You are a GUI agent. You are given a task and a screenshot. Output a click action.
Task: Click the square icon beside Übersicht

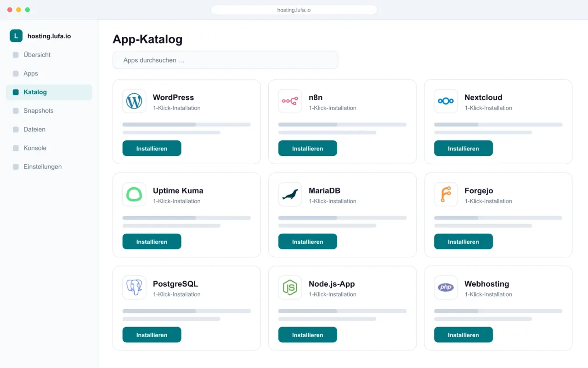tap(16, 55)
